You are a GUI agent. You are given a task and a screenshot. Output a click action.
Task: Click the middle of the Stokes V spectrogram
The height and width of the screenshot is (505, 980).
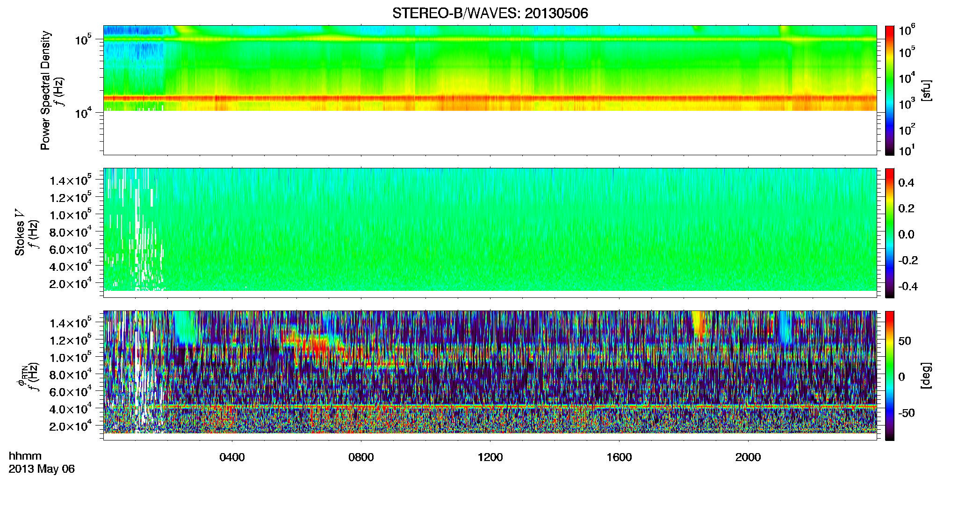click(490, 230)
